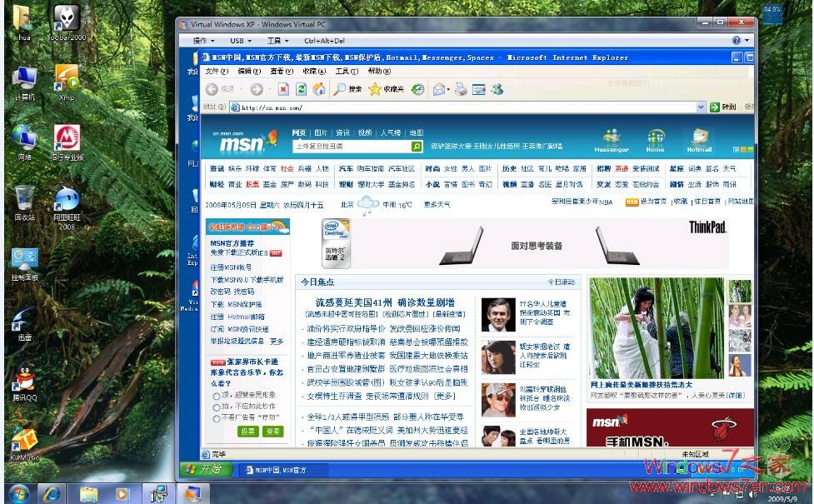This screenshot has width=814, height=504.
Task: Click the green 投票 vote button
Action: click(247, 432)
